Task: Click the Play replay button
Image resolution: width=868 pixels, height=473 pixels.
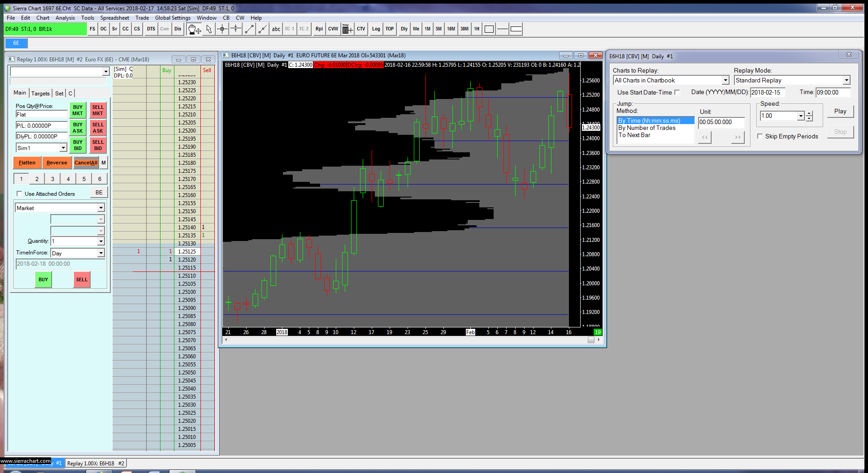Action: click(840, 111)
